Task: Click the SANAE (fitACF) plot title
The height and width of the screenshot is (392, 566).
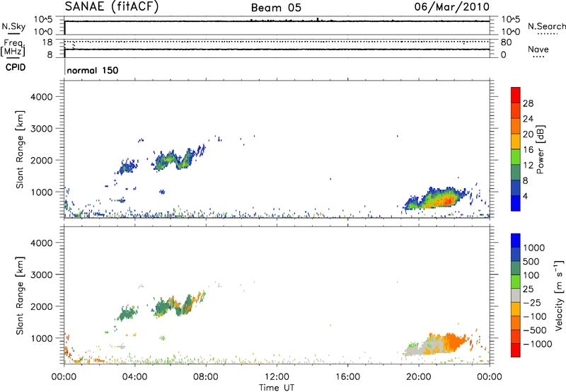Action: click(x=112, y=6)
